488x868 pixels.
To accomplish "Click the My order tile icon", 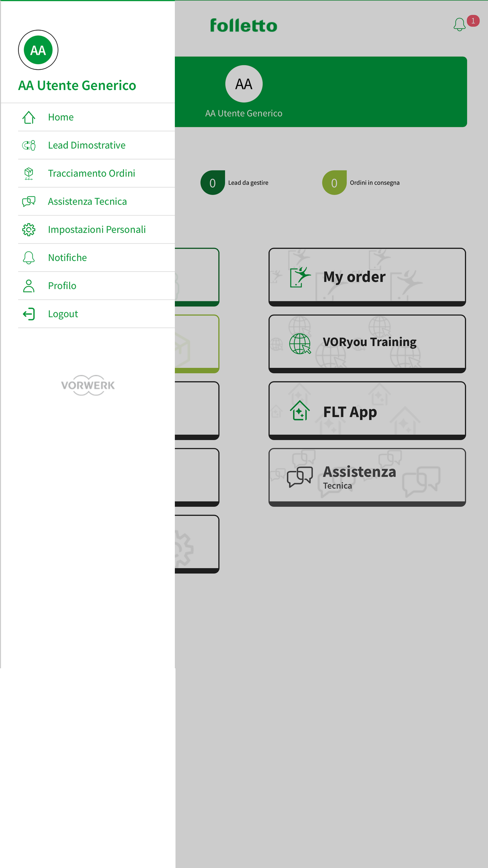I will tap(300, 277).
